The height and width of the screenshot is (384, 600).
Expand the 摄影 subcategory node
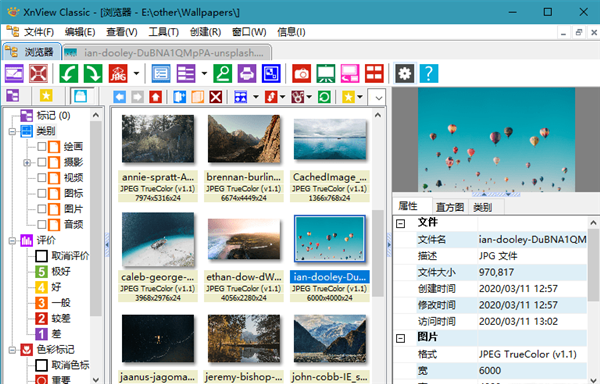coord(27,163)
